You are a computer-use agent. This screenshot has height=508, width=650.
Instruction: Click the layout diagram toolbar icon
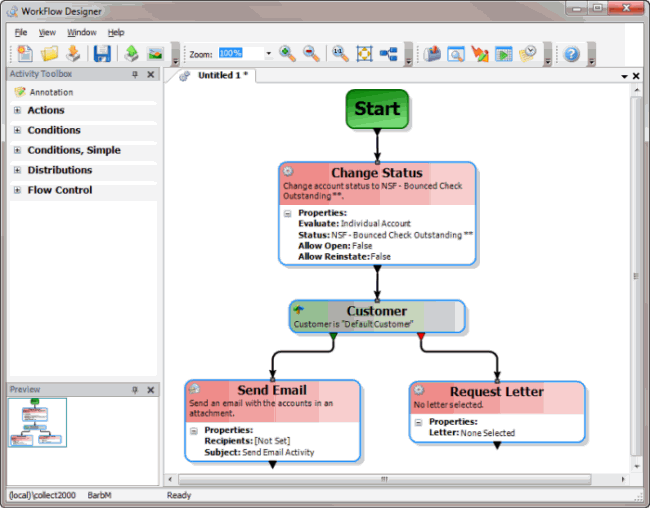point(389,53)
